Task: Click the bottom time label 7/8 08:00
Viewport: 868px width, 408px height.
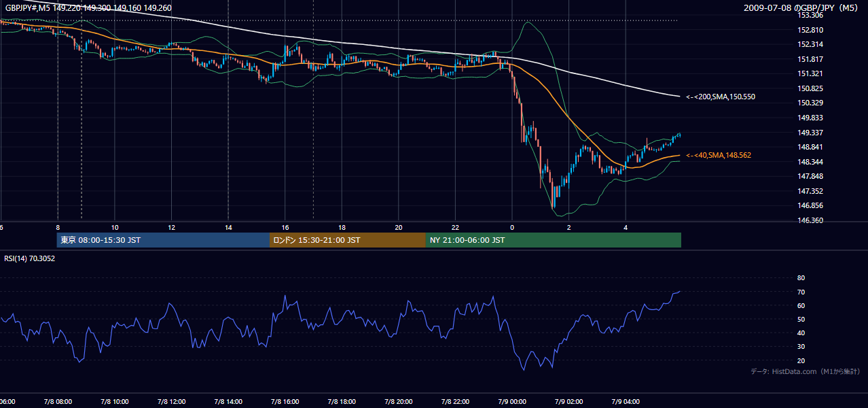Action: [58, 402]
